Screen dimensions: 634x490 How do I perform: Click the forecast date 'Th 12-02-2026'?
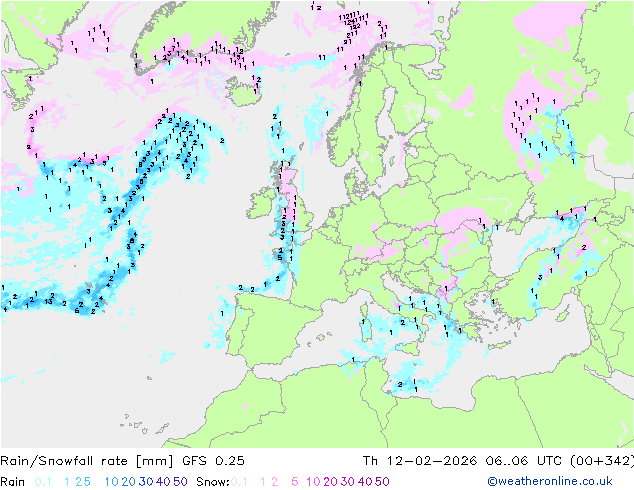420,461
